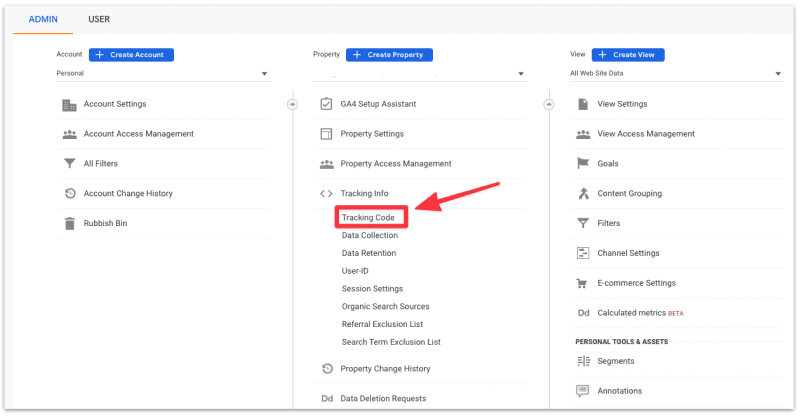
Task: Click the arrow between Account and Property columns
Action: click(x=292, y=104)
